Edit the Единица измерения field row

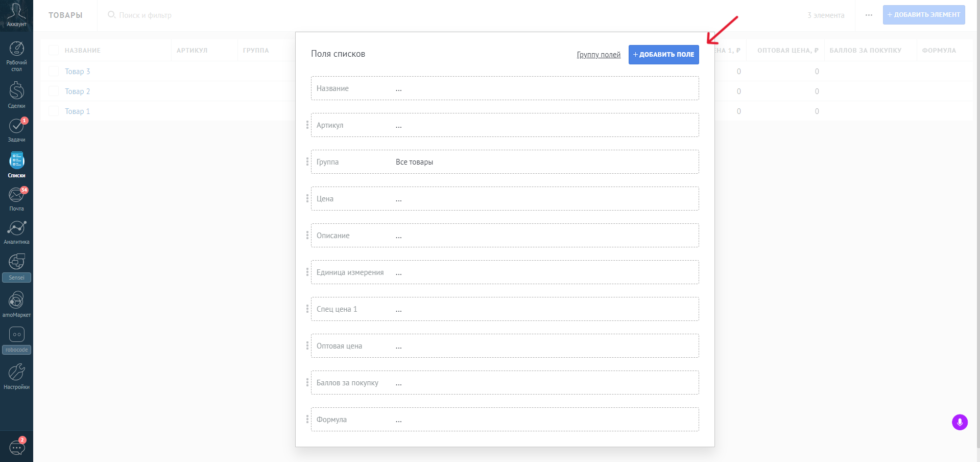(x=505, y=272)
